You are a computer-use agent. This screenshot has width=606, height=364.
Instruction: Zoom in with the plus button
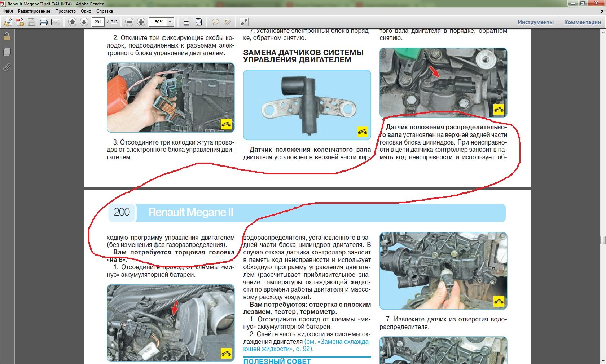tap(141, 22)
